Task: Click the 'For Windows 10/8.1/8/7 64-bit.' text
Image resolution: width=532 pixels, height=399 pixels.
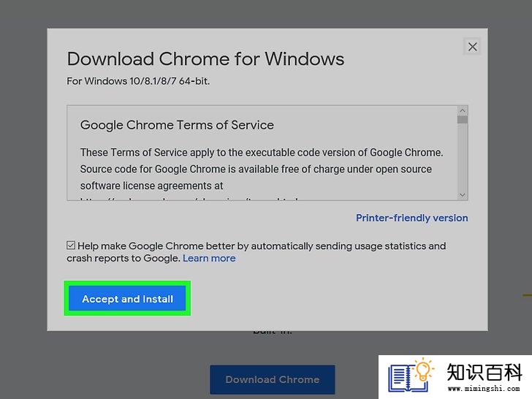Action: tap(138, 81)
